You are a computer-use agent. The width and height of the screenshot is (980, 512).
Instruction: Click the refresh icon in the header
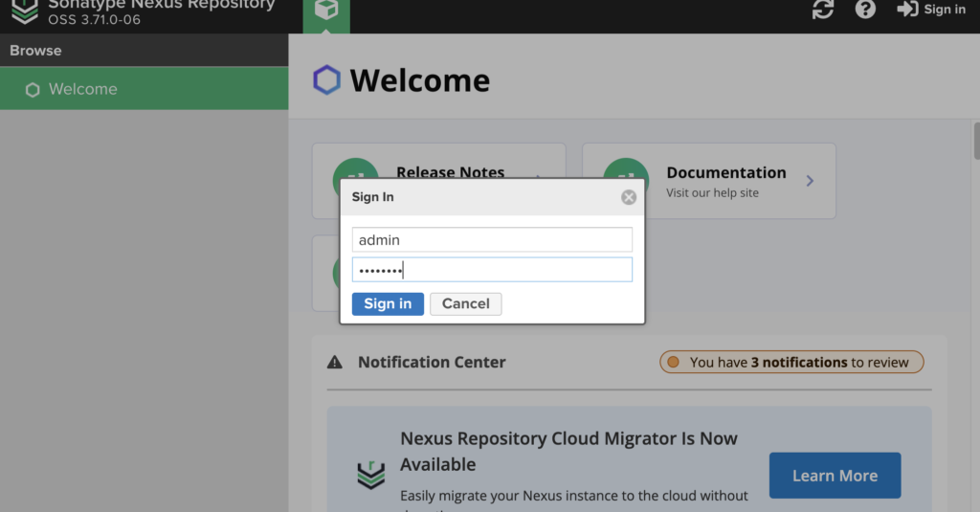coord(822,10)
